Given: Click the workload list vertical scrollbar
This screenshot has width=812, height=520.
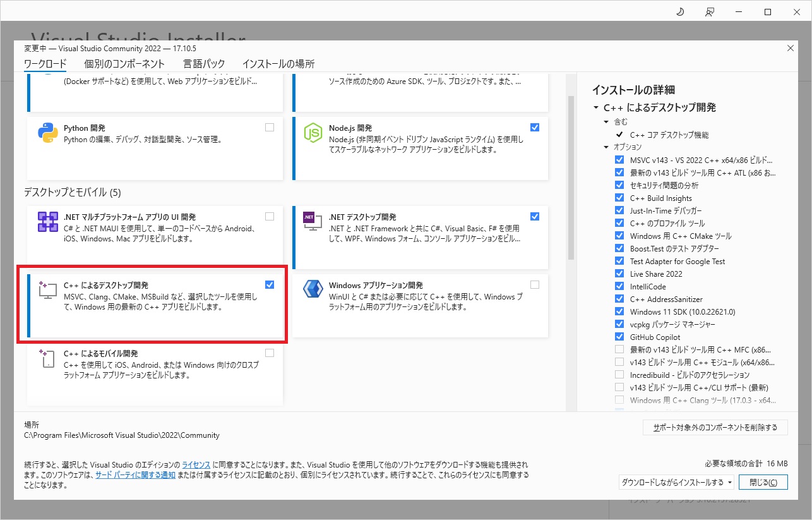Looking at the screenshot, I should [571, 177].
